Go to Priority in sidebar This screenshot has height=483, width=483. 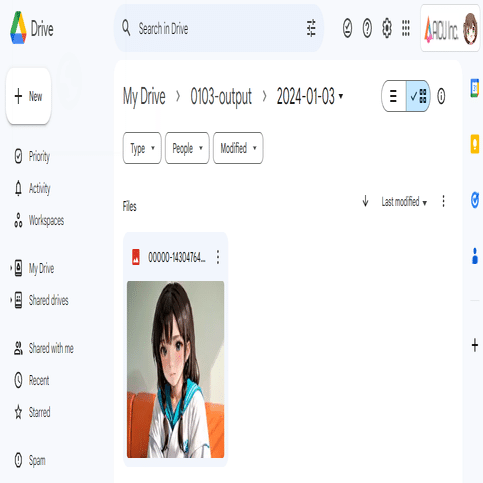pos(32,156)
